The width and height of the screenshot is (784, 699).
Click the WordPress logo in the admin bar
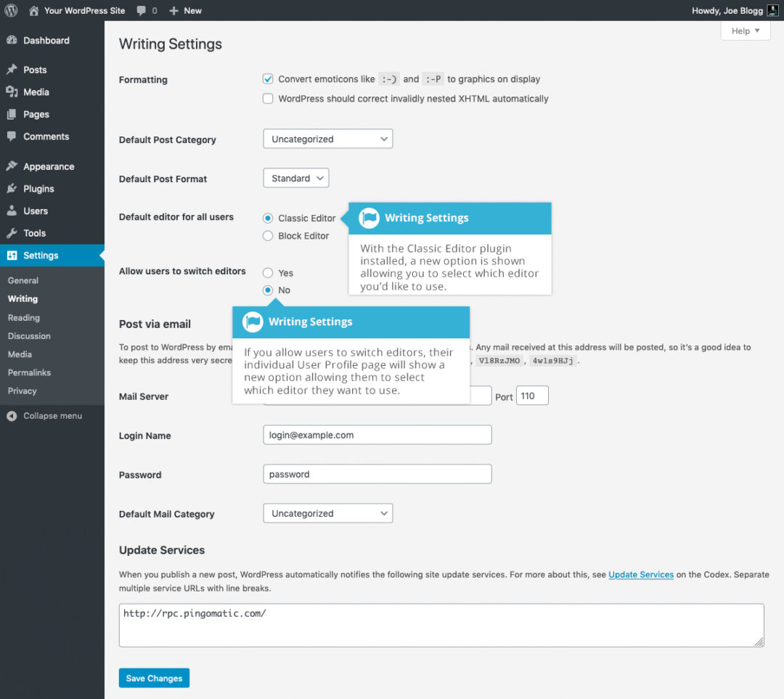coord(11,10)
